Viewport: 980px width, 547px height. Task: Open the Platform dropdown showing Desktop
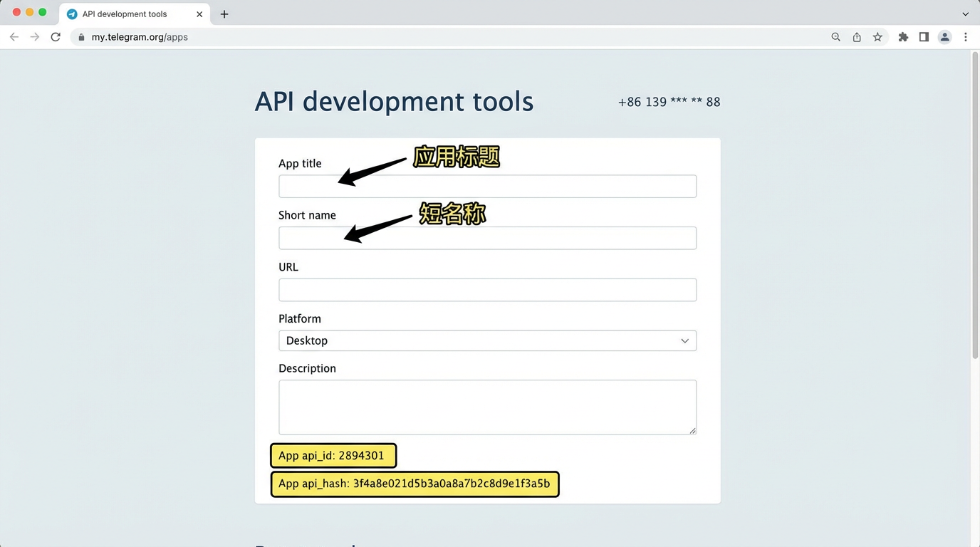coord(487,340)
